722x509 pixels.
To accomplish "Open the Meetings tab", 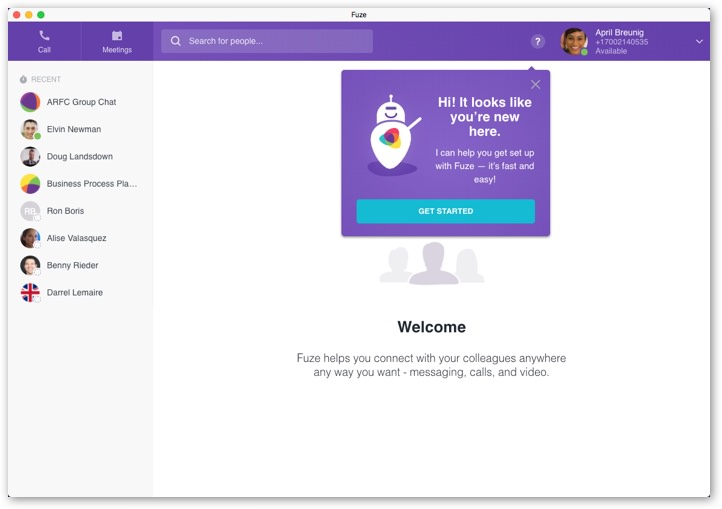I will pos(117,41).
